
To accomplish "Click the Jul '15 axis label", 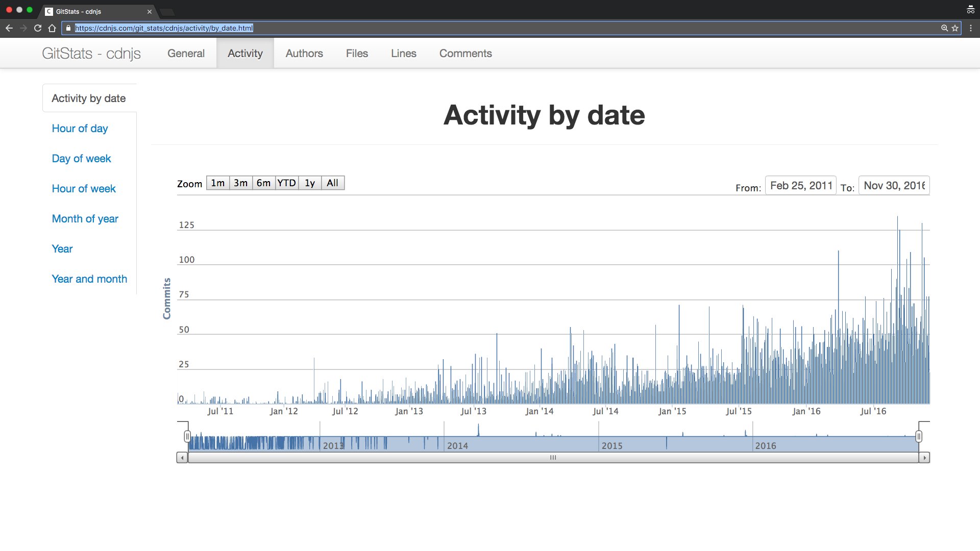I will click(x=739, y=411).
